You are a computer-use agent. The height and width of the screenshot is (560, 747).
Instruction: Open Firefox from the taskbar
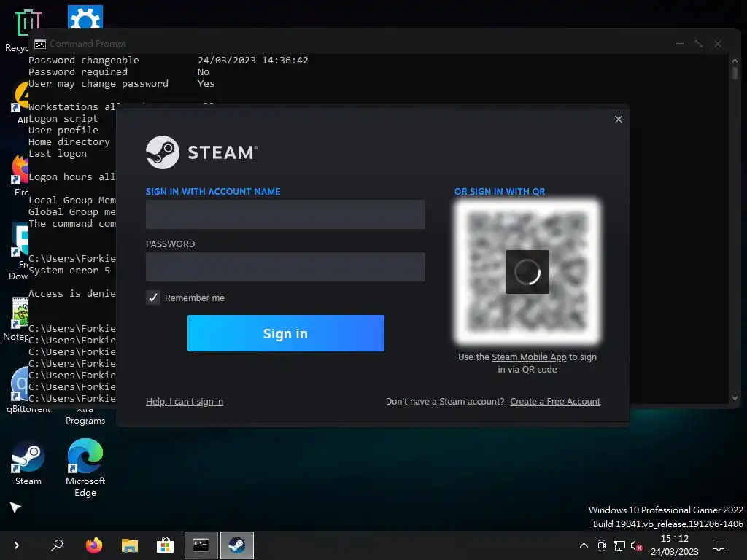tap(94, 545)
